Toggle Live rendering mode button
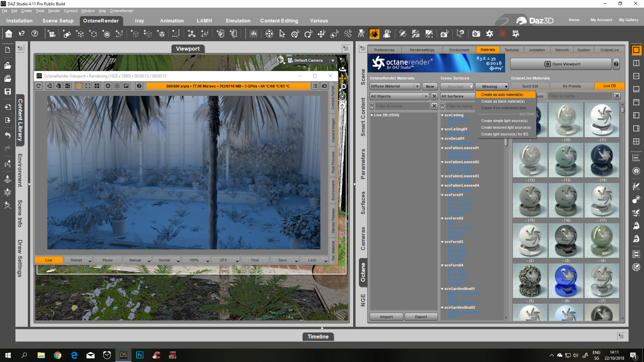 pyautogui.click(x=49, y=260)
